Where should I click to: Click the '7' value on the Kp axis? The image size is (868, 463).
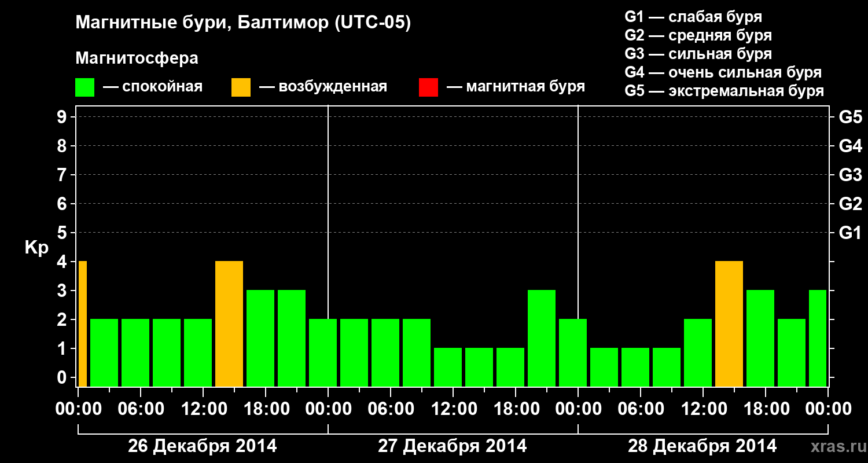(63, 175)
